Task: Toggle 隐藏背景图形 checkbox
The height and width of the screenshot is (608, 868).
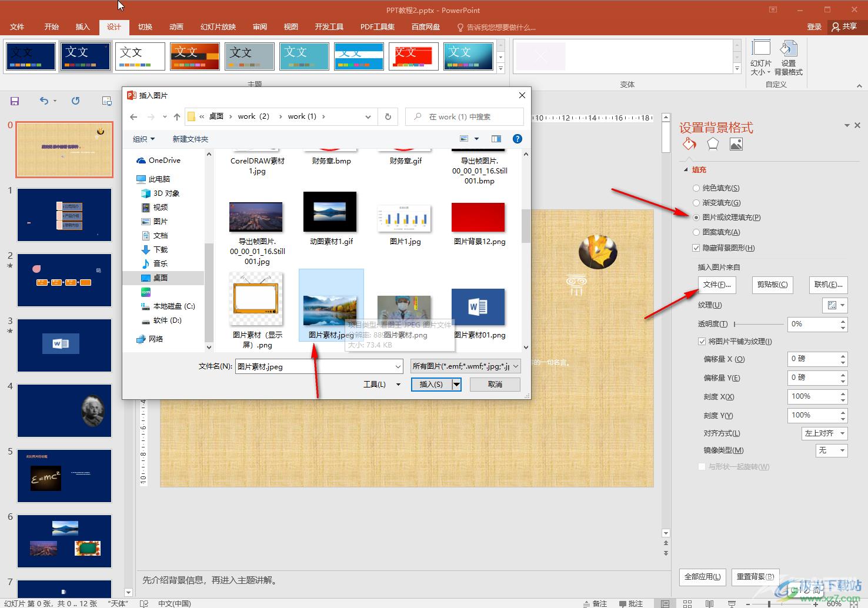Action: [696, 248]
